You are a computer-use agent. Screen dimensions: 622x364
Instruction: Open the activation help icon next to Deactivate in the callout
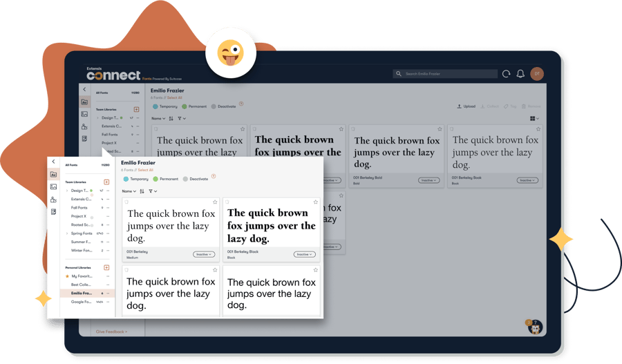coord(214,176)
